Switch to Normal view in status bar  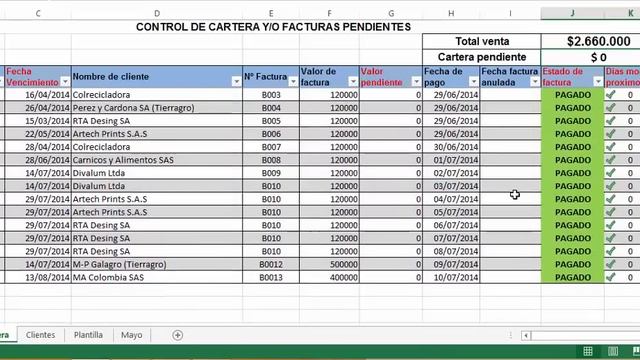coord(588,351)
